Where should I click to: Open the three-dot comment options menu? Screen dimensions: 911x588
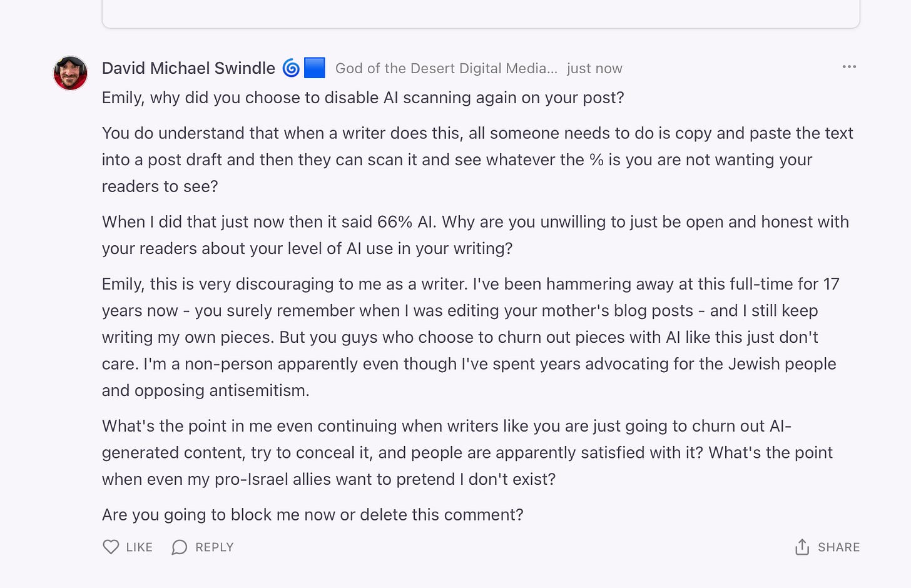[x=849, y=67]
